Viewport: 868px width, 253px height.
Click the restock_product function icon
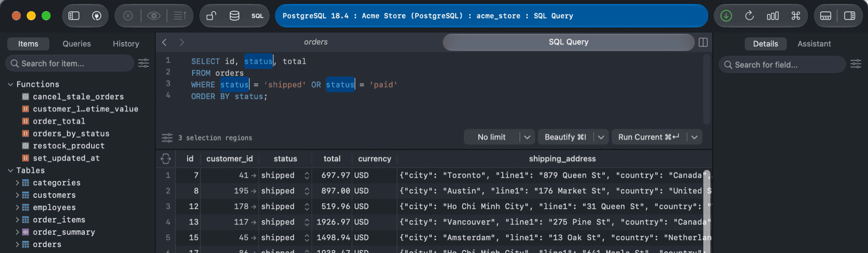click(x=25, y=146)
